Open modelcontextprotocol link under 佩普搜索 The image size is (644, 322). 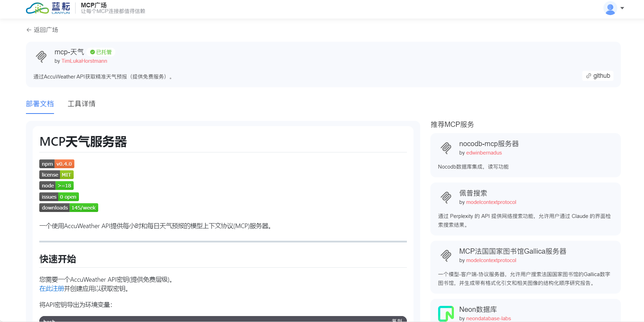click(491, 202)
